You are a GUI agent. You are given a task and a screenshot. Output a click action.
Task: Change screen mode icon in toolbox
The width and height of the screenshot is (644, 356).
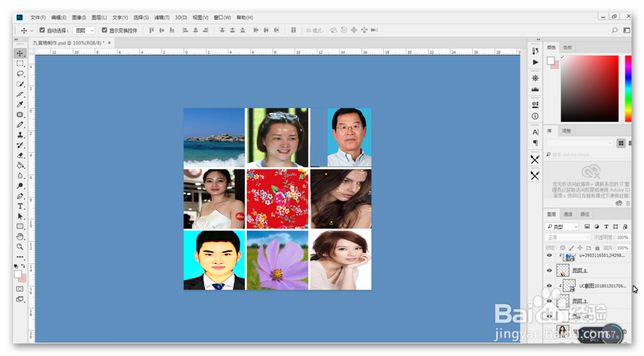(x=20, y=299)
